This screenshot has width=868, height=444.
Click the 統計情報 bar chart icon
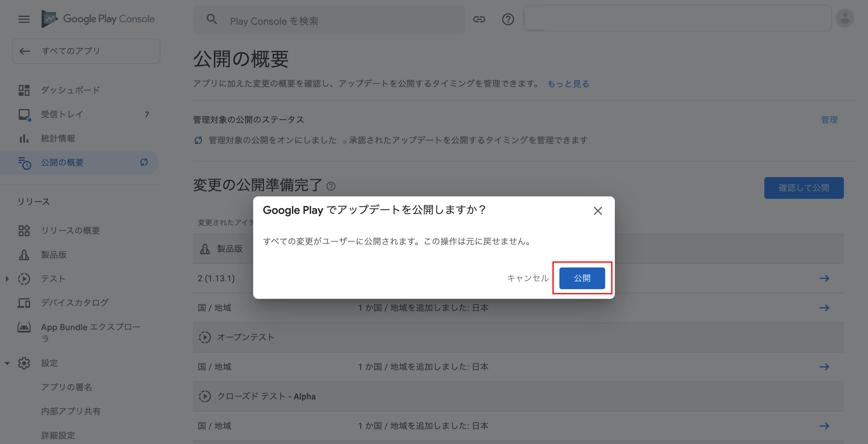pyautogui.click(x=24, y=139)
